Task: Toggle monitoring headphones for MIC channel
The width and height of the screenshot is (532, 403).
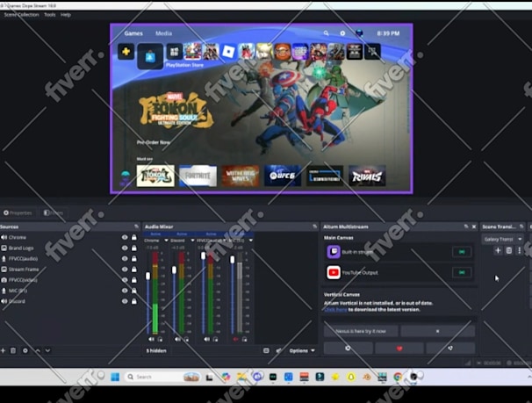Action: [245, 339]
